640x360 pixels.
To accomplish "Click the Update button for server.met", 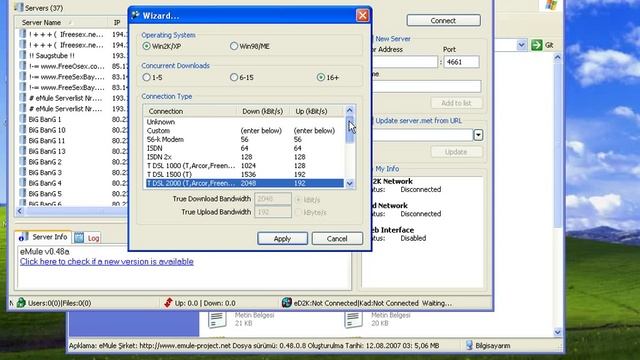I will [456, 152].
